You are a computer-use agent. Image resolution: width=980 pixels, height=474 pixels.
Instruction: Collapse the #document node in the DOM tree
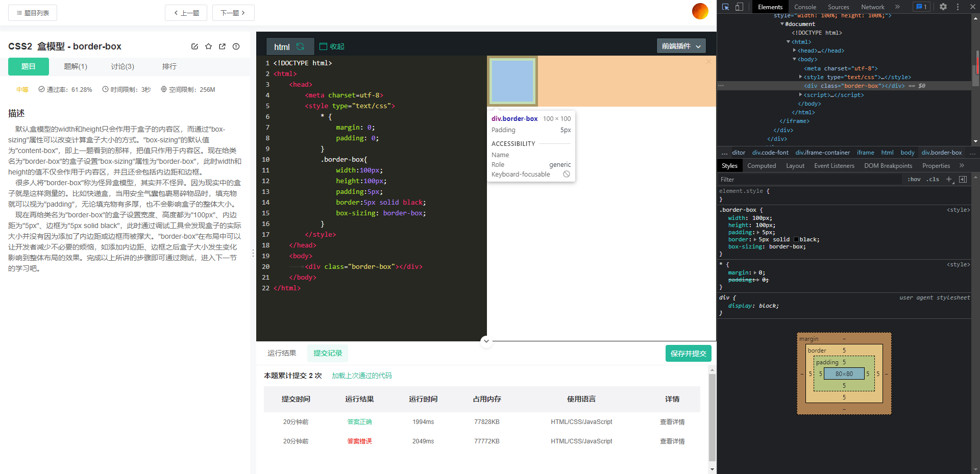coord(782,24)
